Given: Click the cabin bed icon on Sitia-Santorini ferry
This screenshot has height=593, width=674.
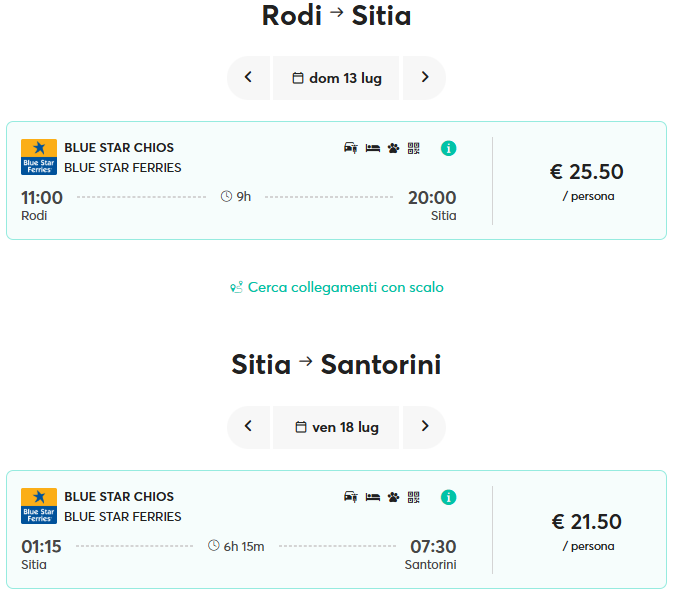Looking at the screenshot, I should click(x=373, y=497).
